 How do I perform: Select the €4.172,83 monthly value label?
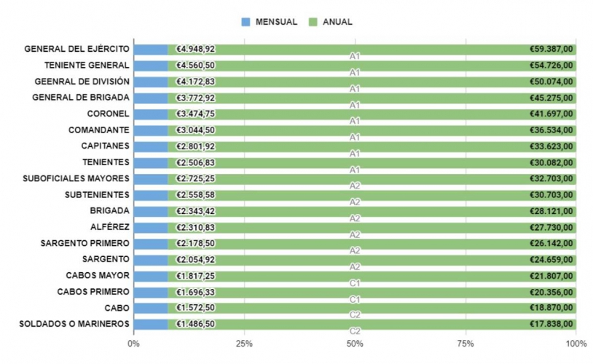[x=195, y=82]
